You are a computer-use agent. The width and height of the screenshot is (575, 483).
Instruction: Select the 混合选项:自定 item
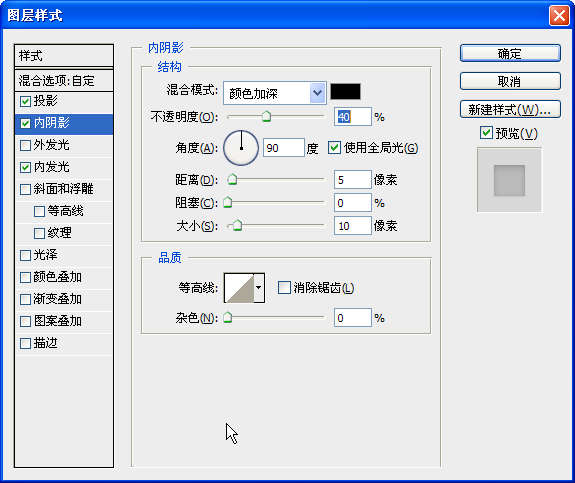click(64, 80)
